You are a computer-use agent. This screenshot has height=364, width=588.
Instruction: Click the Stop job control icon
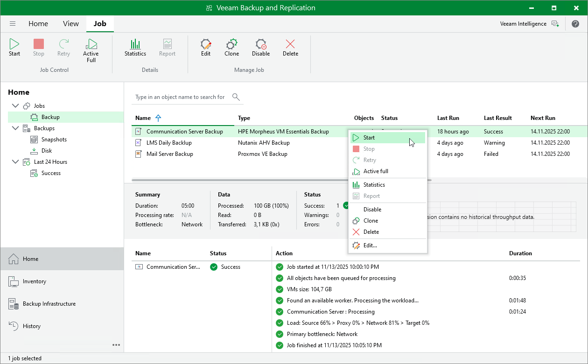coord(38,47)
